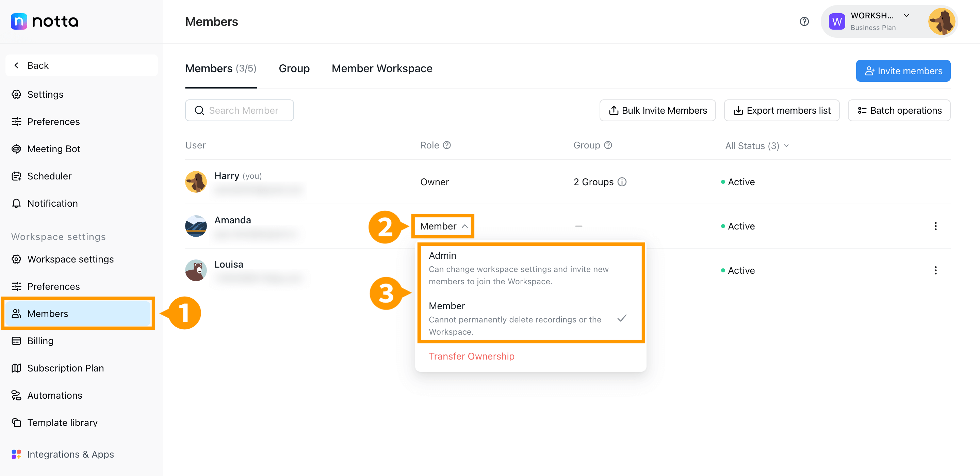This screenshot has width=980, height=476.
Task: Switch to the Member Workspace tab
Action: pos(382,68)
